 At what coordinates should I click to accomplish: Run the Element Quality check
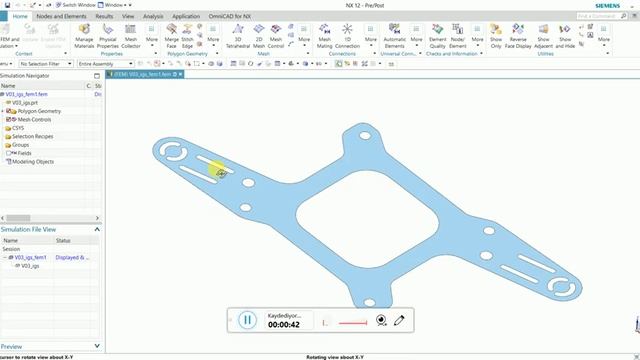tap(438, 36)
